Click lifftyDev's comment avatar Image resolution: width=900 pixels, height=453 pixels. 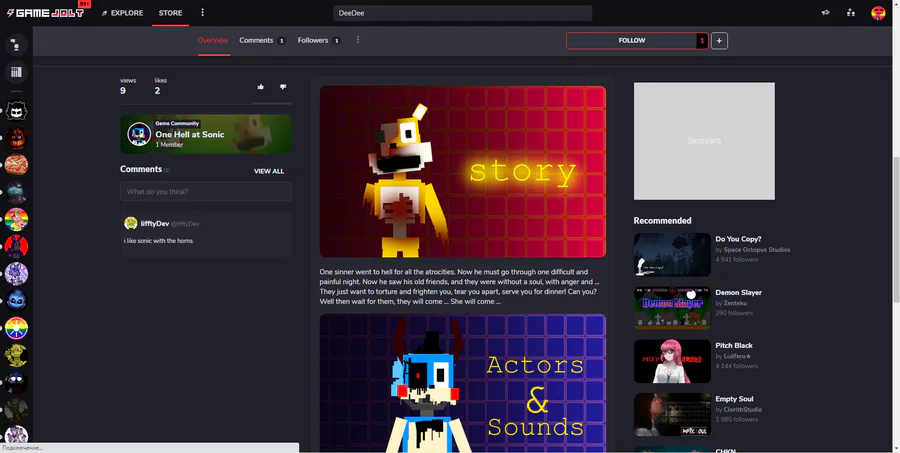point(131,223)
